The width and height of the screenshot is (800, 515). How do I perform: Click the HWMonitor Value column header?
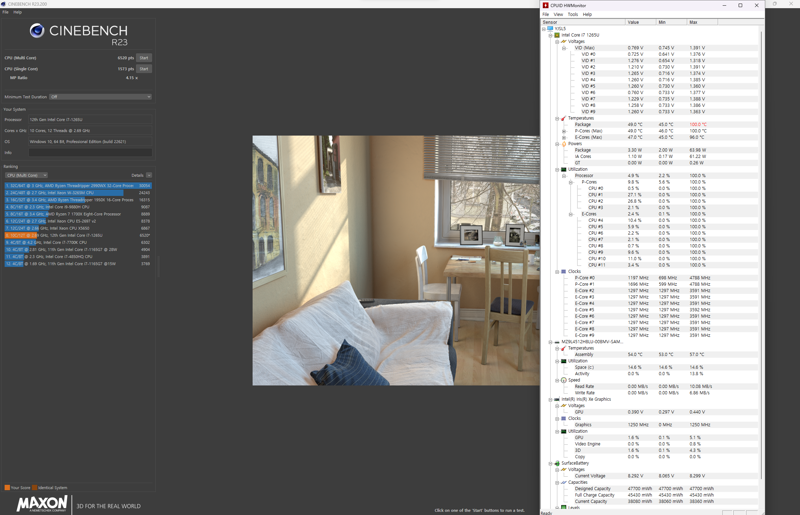click(x=641, y=22)
